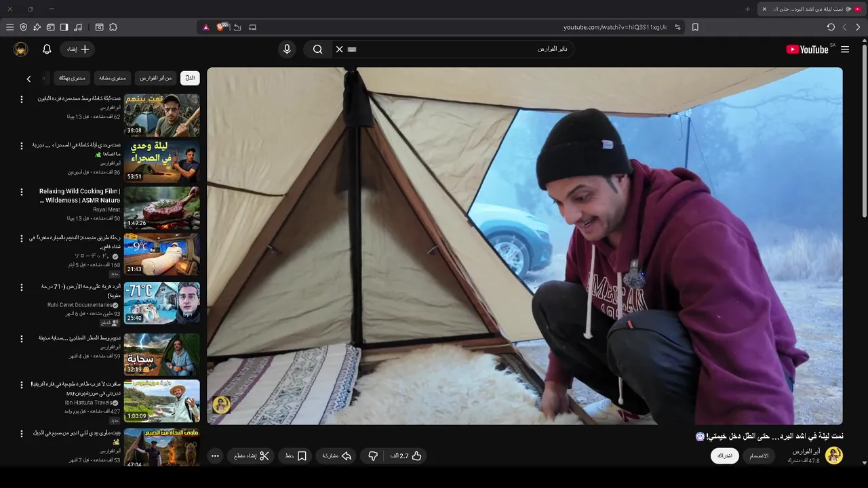The height and width of the screenshot is (488, 868).
Task: Click the إنشاء مقطع clip button
Action: click(251, 456)
